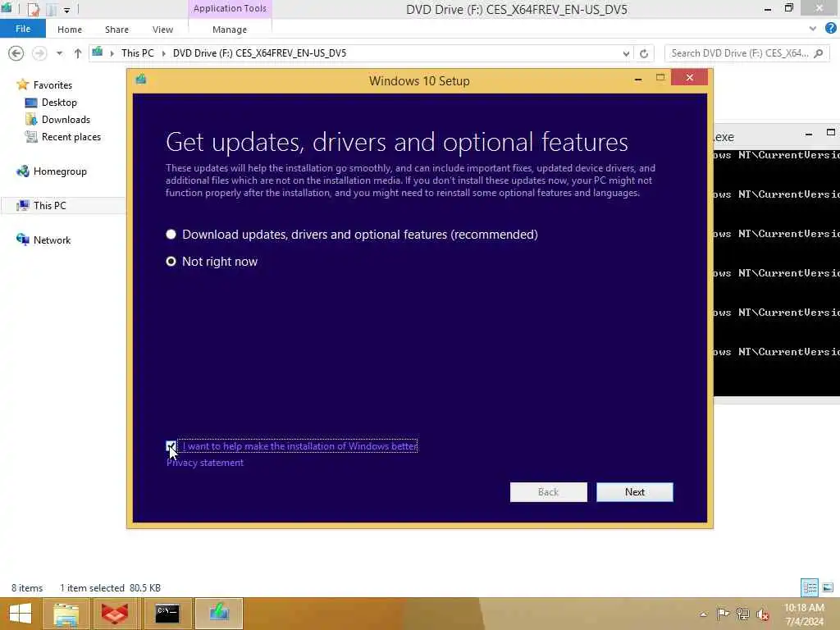Open Downloads in the navigation pane
Screen dimensions: 840x630
tap(66, 120)
